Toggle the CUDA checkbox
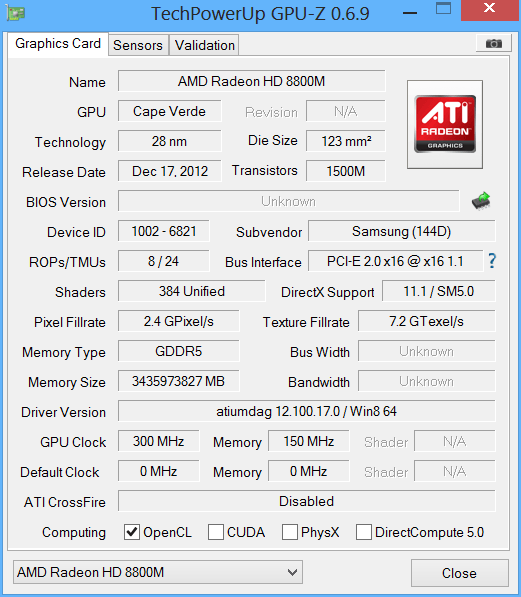The image size is (521, 597). [x=216, y=532]
